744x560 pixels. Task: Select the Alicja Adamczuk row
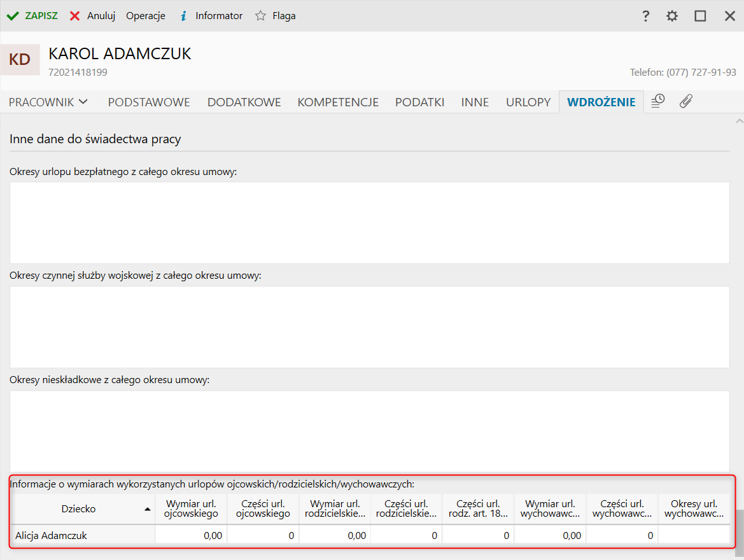[83, 535]
